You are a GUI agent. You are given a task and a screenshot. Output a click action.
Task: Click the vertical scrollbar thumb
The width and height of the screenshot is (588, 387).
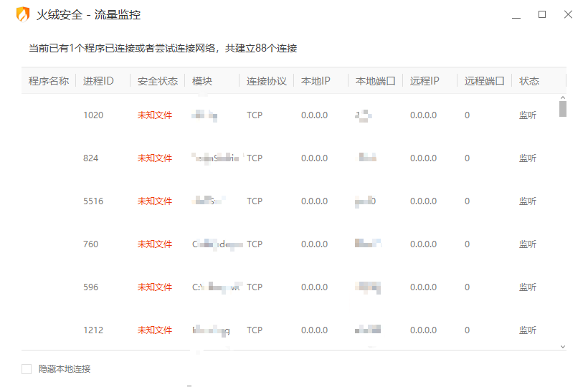(x=562, y=109)
